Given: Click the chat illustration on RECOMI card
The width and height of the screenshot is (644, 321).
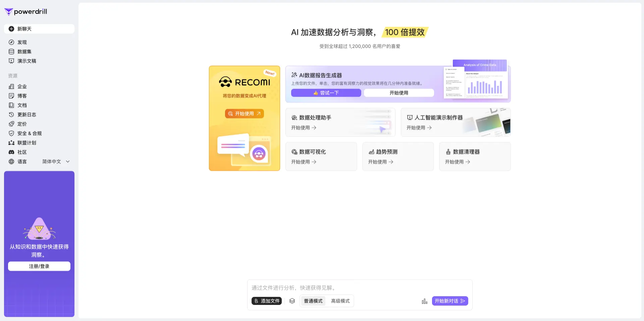Looking at the screenshot, I should [244, 149].
